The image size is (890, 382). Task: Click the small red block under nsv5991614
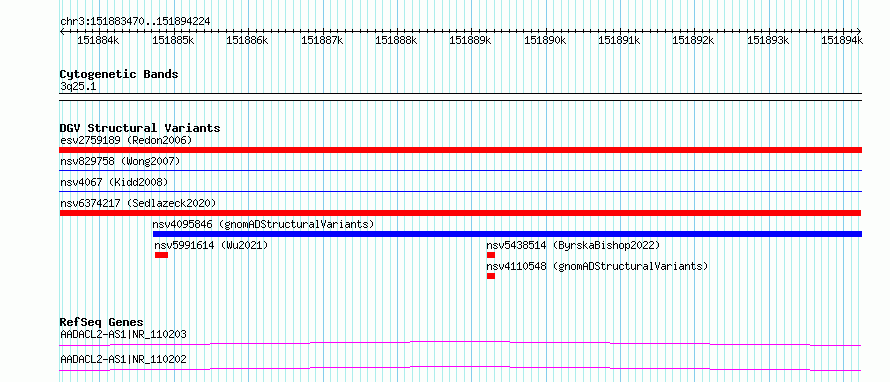161,255
